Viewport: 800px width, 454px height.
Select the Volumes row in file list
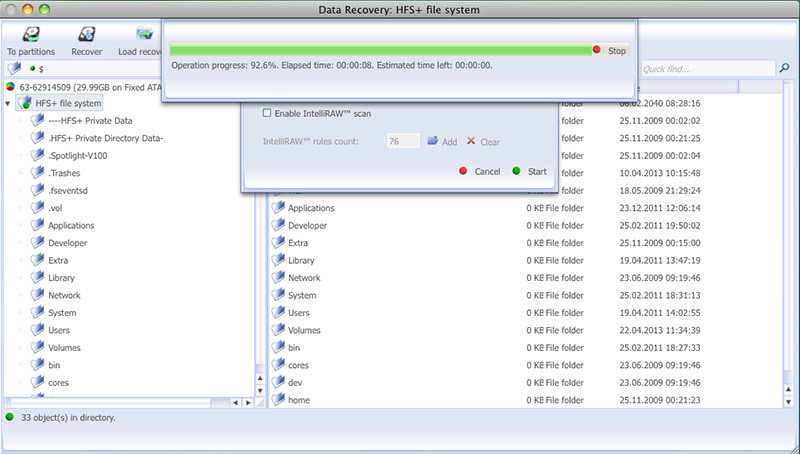pyautogui.click(x=304, y=330)
